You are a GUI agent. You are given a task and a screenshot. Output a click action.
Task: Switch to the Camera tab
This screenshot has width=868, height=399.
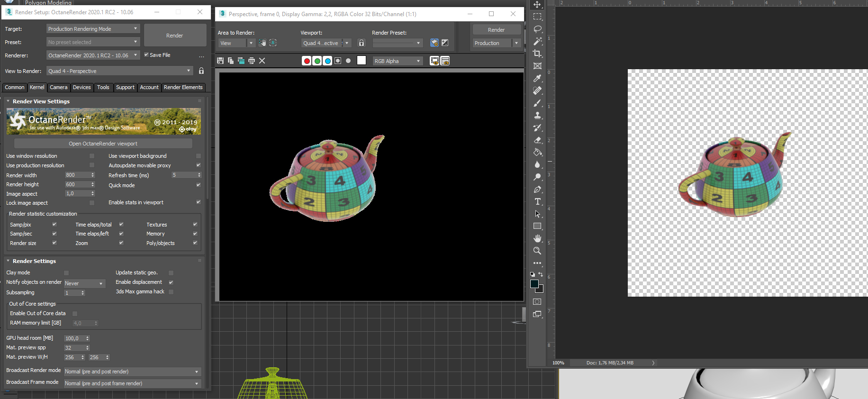[58, 87]
